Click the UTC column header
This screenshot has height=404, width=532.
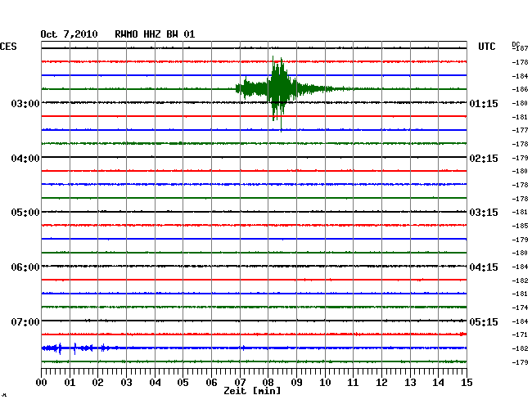point(486,47)
